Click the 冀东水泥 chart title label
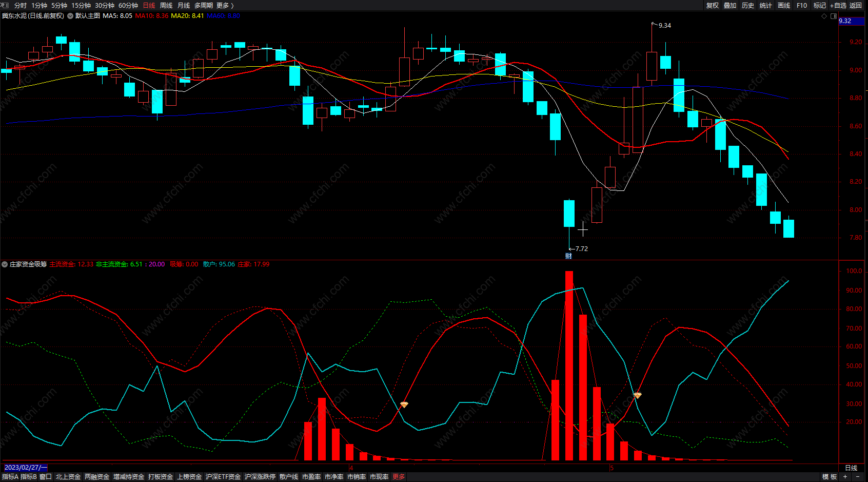This screenshot has height=482, width=868. pyautogui.click(x=33, y=16)
